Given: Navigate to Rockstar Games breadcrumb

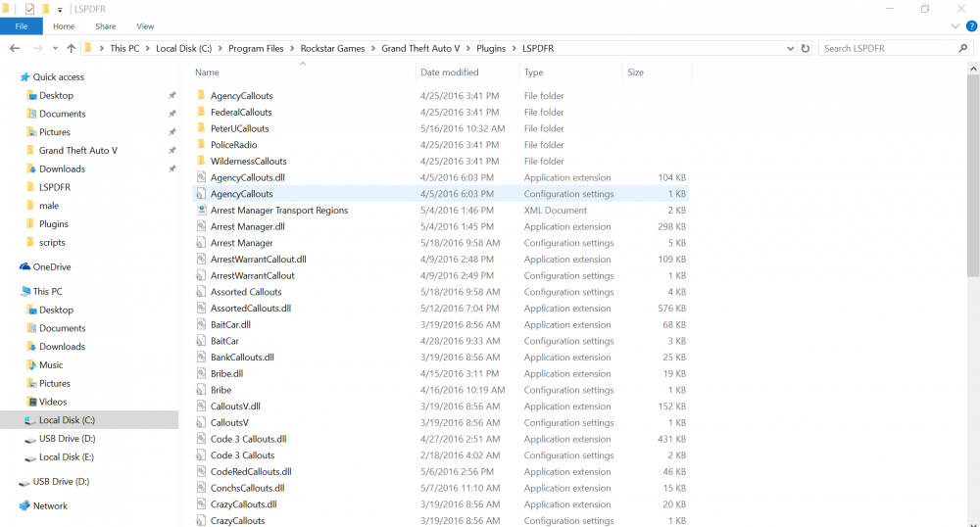Looking at the screenshot, I should tap(332, 48).
